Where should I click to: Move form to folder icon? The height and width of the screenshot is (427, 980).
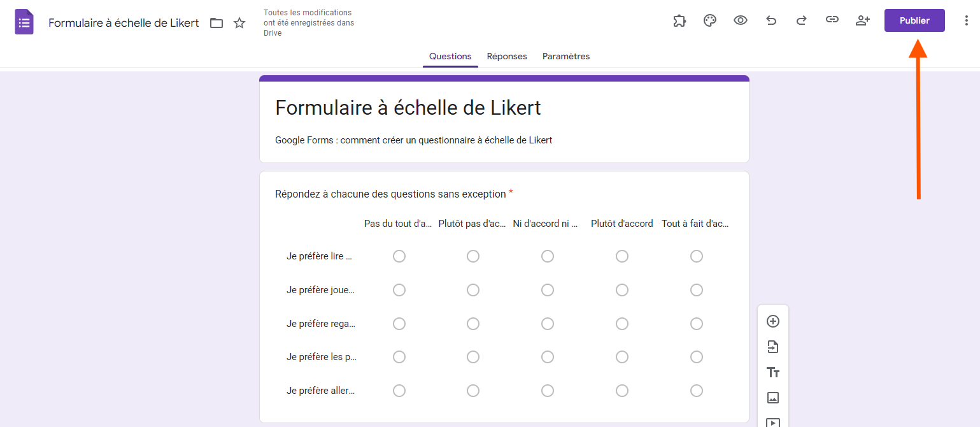(x=217, y=23)
